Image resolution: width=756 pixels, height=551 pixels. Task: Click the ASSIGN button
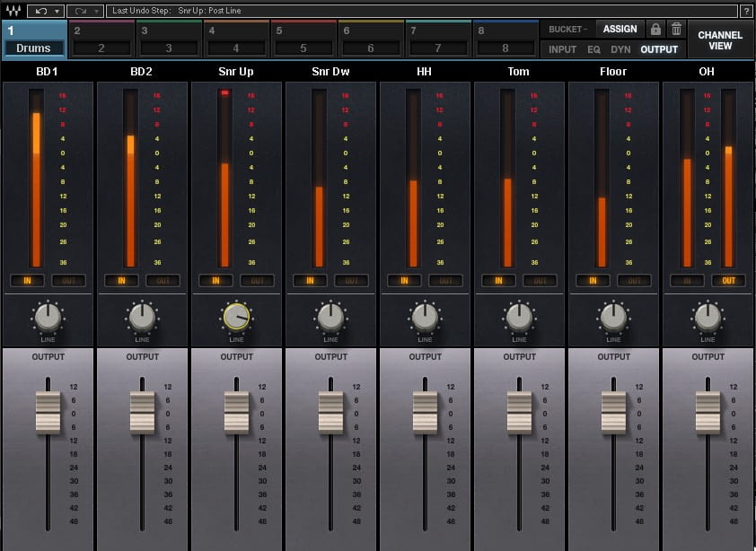(x=620, y=29)
